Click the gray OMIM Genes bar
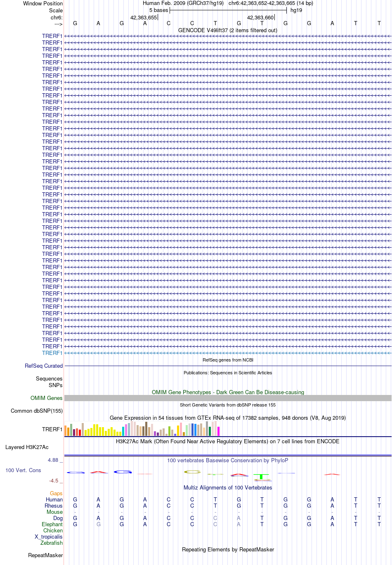 pos(228,398)
